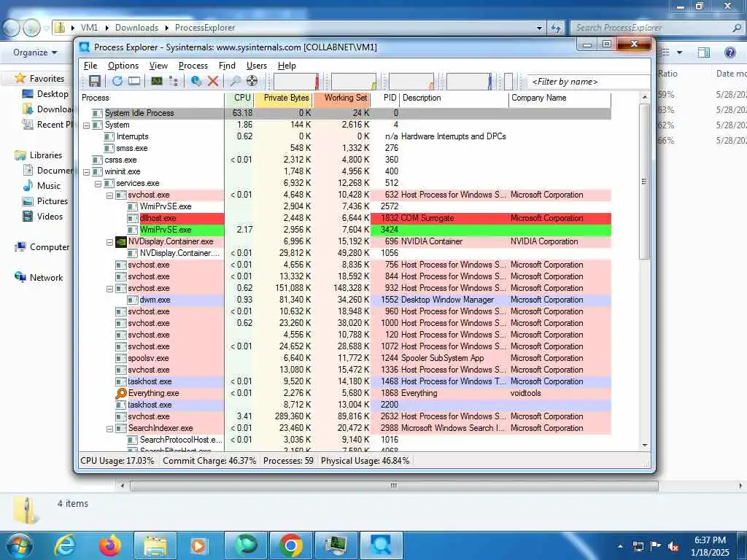Open System Information toolbar icon
The image size is (747, 560).
[x=157, y=81]
